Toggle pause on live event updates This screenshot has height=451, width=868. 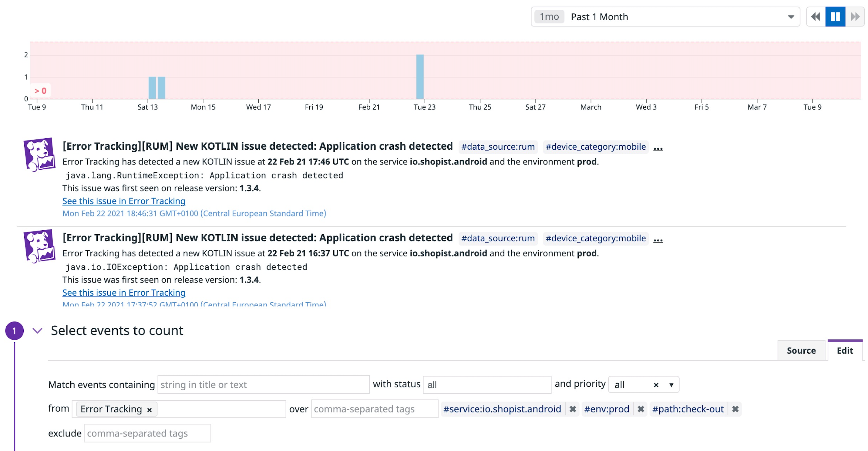tap(835, 16)
